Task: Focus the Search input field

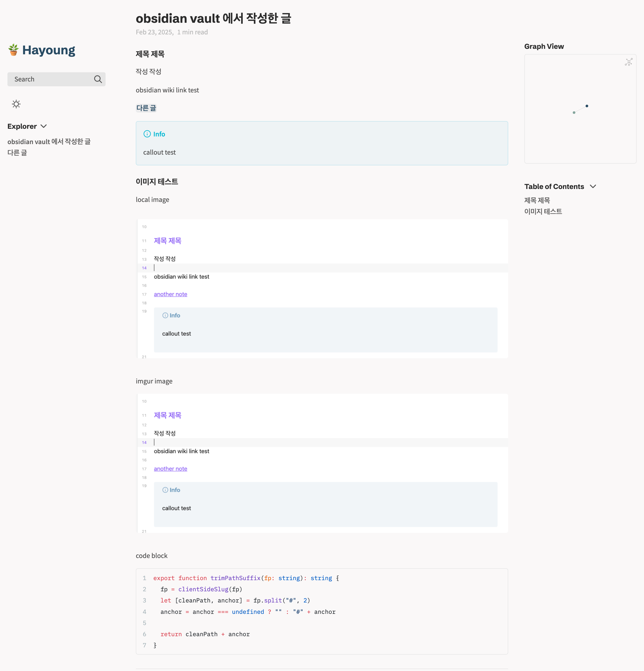Action: click(x=51, y=79)
